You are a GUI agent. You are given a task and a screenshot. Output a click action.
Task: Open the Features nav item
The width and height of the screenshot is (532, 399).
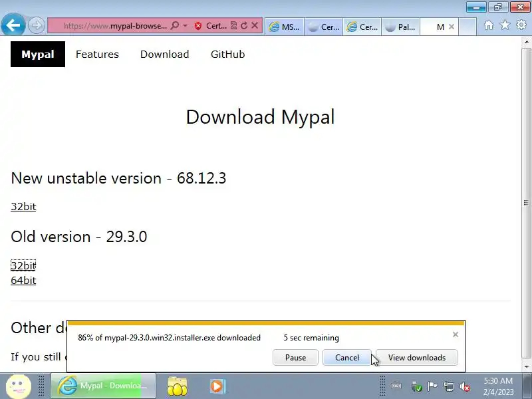tap(97, 55)
